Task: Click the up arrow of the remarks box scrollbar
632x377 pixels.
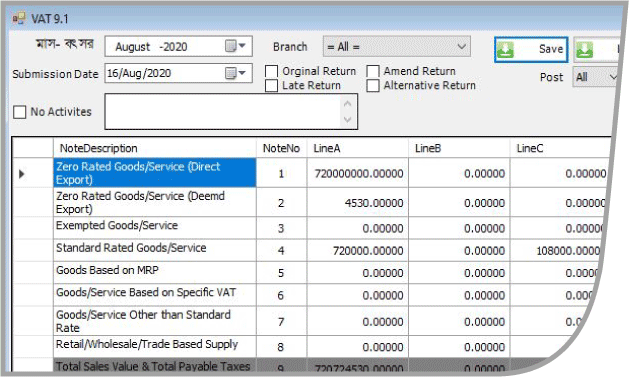Action: coord(348,103)
